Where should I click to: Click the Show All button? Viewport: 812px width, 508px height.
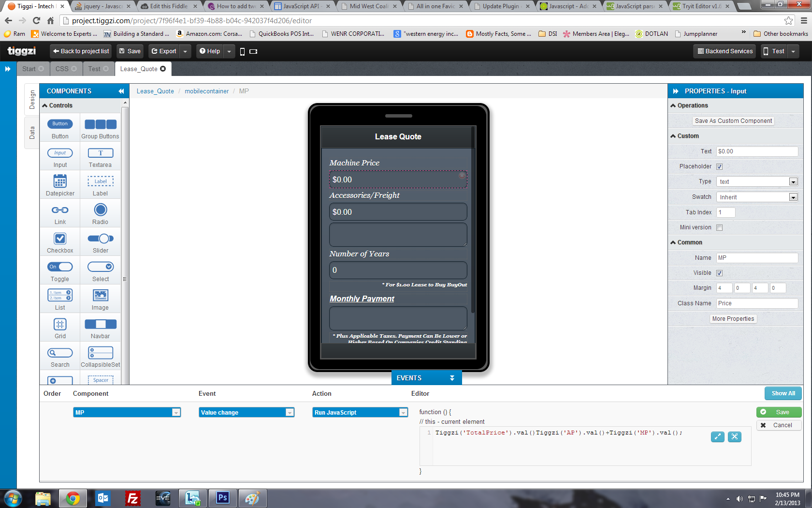(x=783, y=393)
